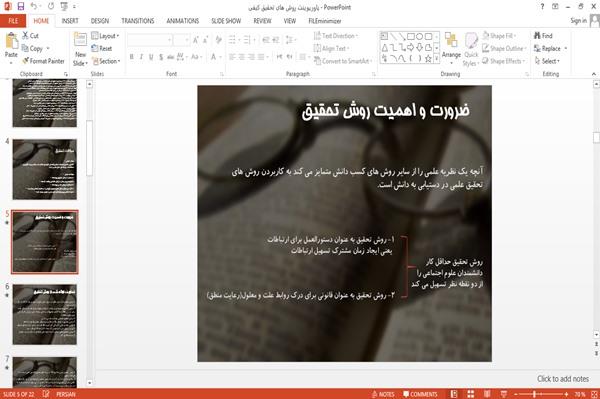Click Convert to SmartArt
This screenshot has width=600, height=399.
click(x=342, y=61)
